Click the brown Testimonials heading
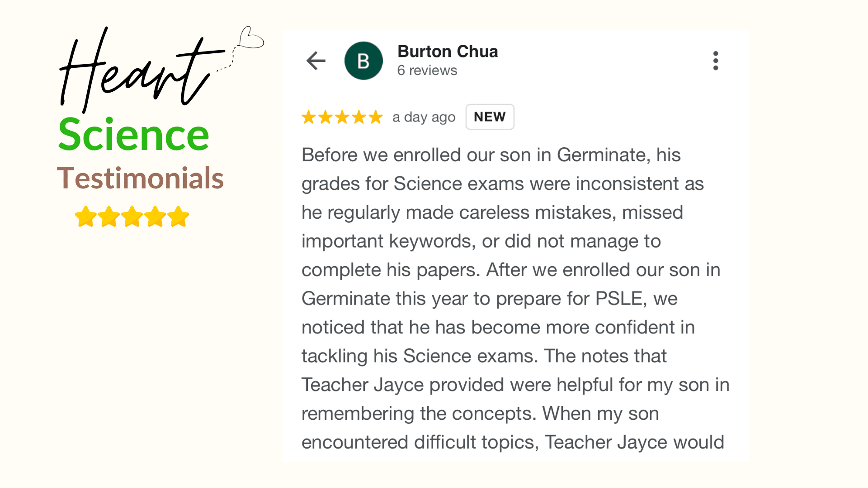Viewport: 868px width, 488px height. 140,178
